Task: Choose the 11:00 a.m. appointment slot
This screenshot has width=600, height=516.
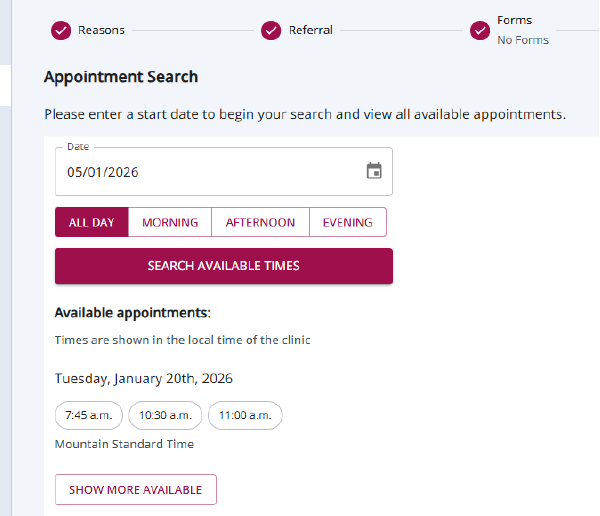Action: [x=245, y=415]
